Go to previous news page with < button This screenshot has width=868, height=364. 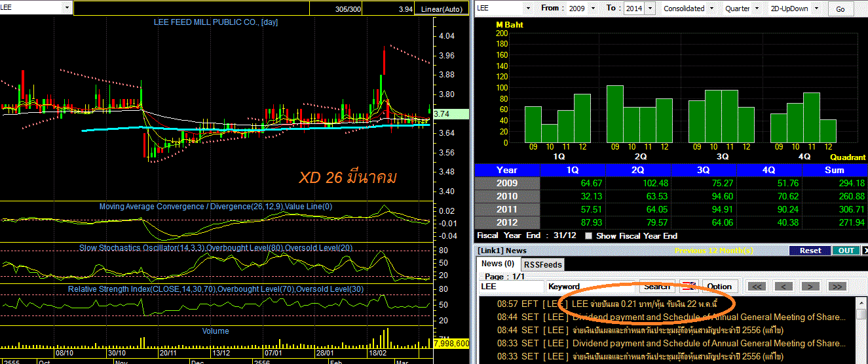point(784,287)
